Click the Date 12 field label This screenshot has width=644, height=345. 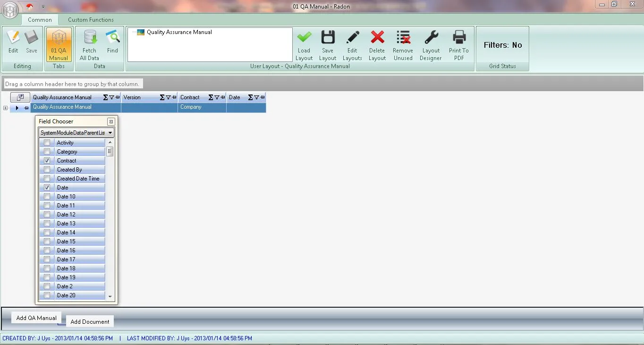pyautogui.click(x=66, y=215)
